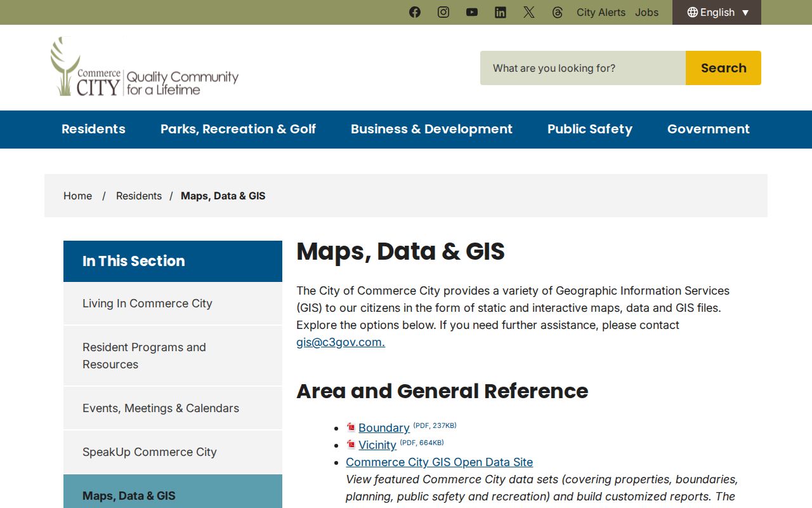Open the Instagram icon in top bar
The image size is (812, 508).
[x=443, y=12]
